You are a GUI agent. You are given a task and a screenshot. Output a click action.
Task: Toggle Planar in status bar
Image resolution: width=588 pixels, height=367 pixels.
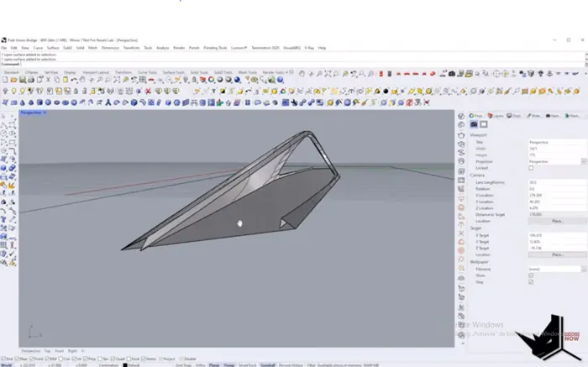pos(214,364)
